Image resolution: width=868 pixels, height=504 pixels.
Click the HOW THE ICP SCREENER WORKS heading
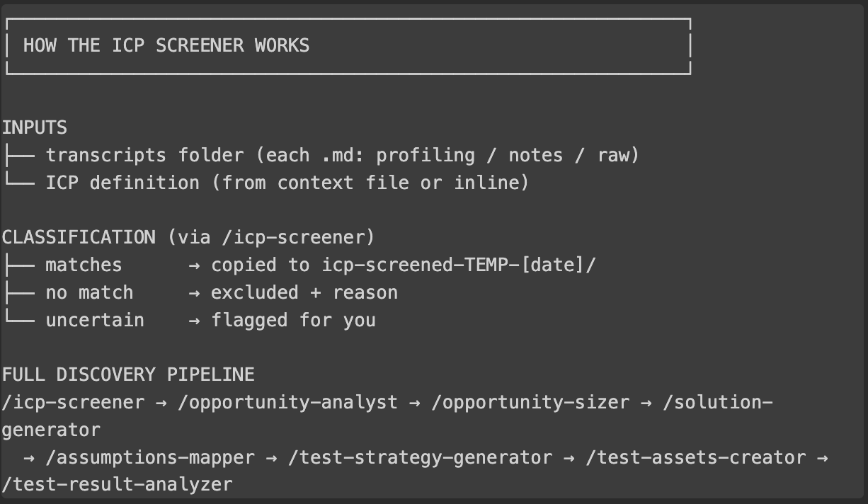tap(166, 46)
